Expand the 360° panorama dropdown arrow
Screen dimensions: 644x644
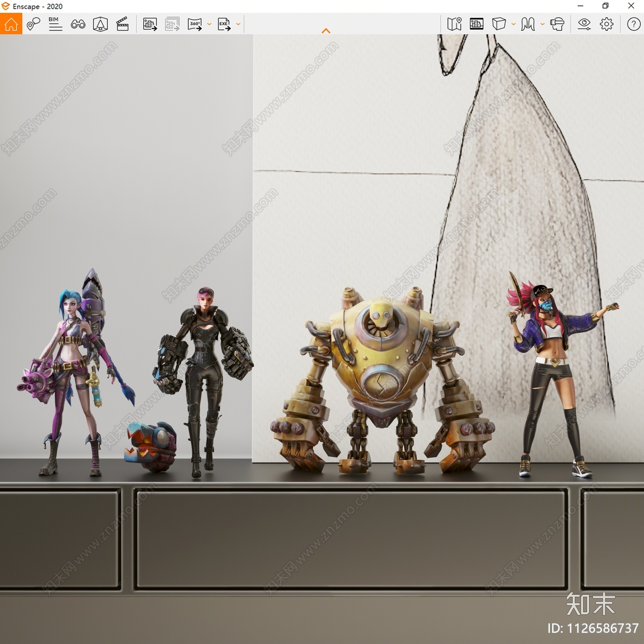pos(209,24)
